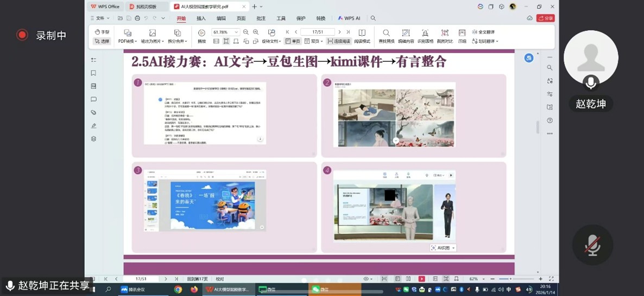
Task: Click 回到第17页 in status bar
Action: point(198,279)
